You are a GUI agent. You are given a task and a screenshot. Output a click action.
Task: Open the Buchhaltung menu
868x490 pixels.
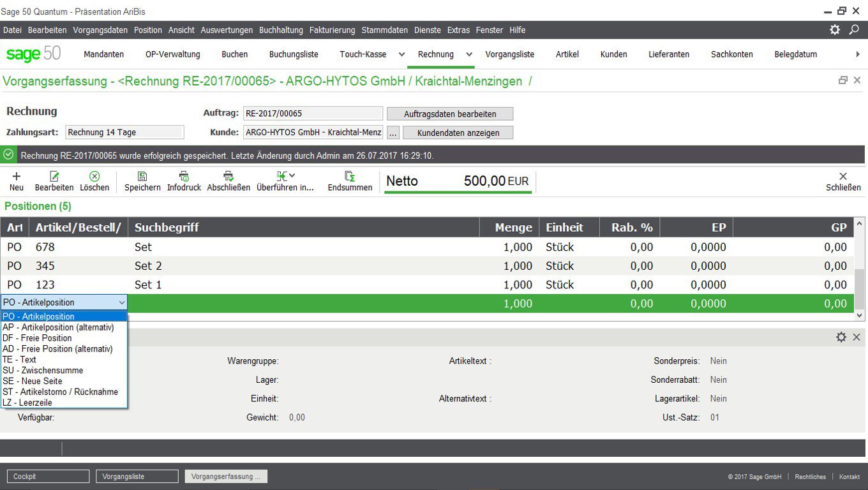(281, 30)
